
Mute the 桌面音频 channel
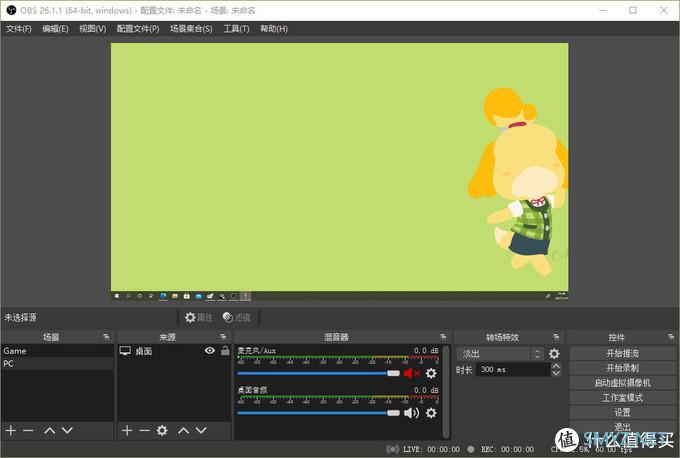[412, 413]
